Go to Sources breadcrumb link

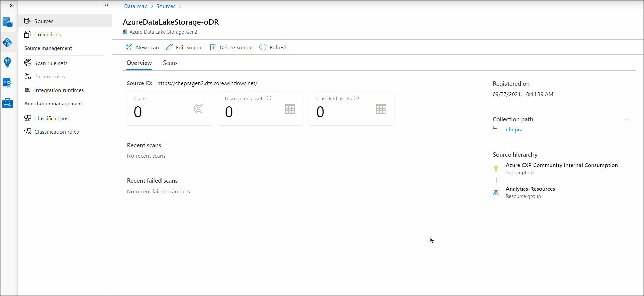pyautogui.click(x=166, y=6)
